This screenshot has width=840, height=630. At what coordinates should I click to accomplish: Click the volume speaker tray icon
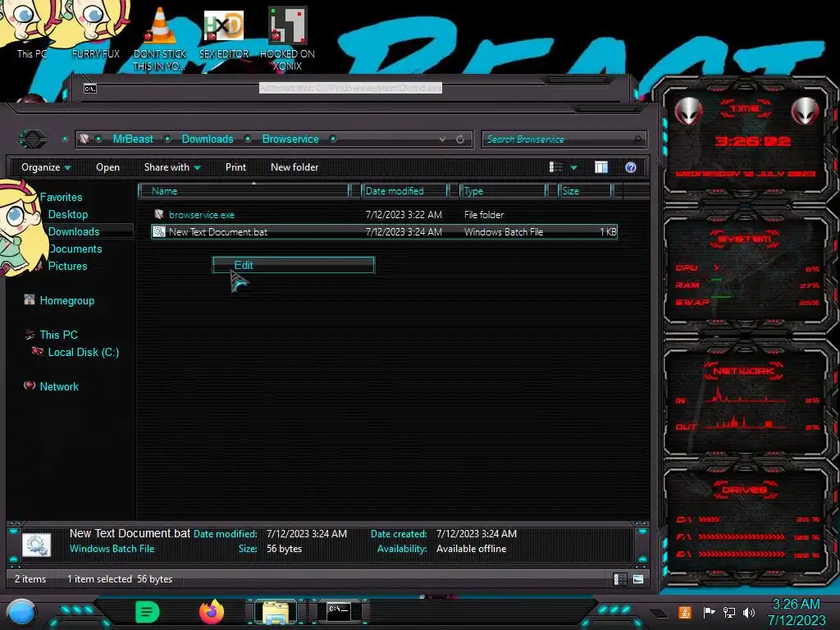749,612
